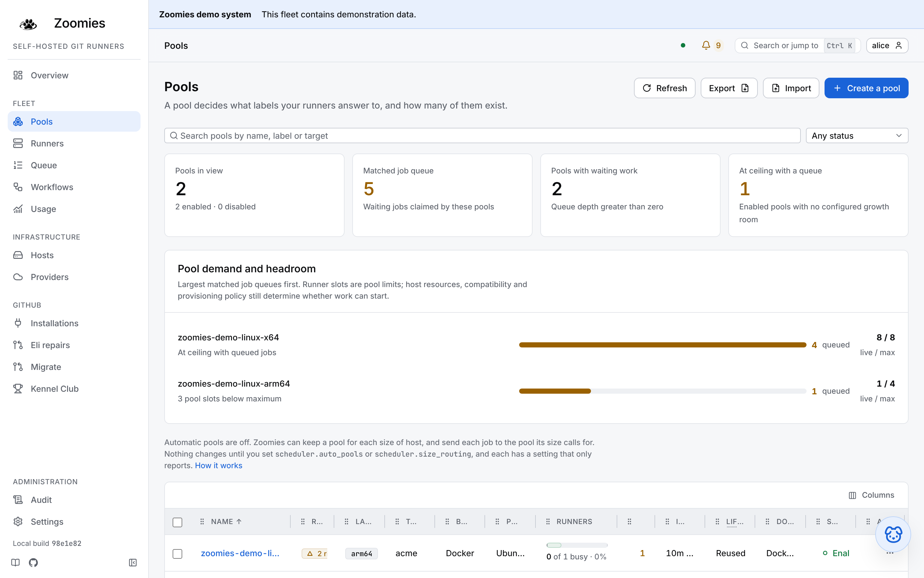Sort by the NAME column header
Image resolution: width=924 pixels, height=578 pixels.
click(x=226, y=521)
